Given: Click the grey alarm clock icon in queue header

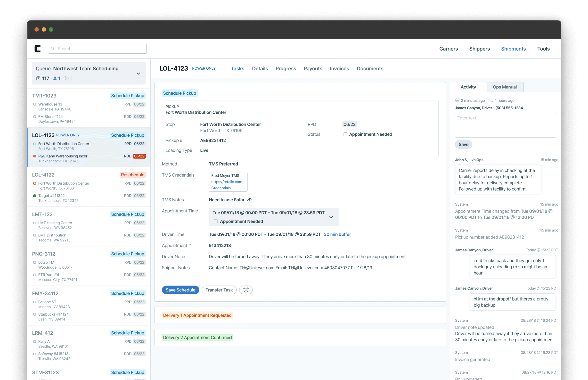Looking at the screenshot, I should click(x=67, y=78).
